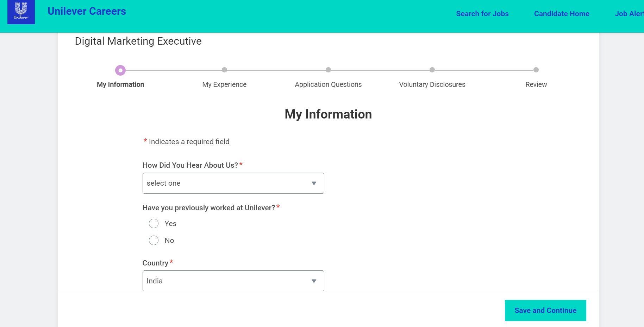Click the Application Questions step label
Image resolution: width=644 pixels, height=327 pixels.
pos(328,84)
